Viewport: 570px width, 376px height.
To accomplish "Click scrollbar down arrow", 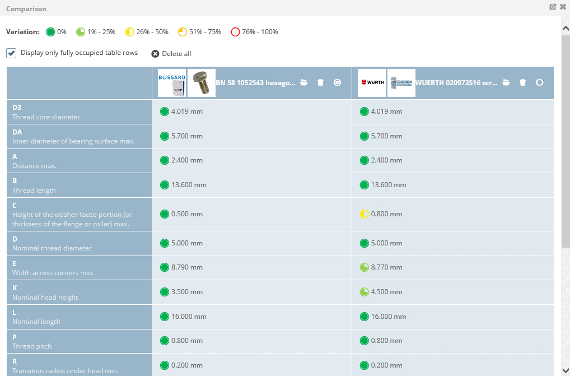I will (x=566, y=370).
